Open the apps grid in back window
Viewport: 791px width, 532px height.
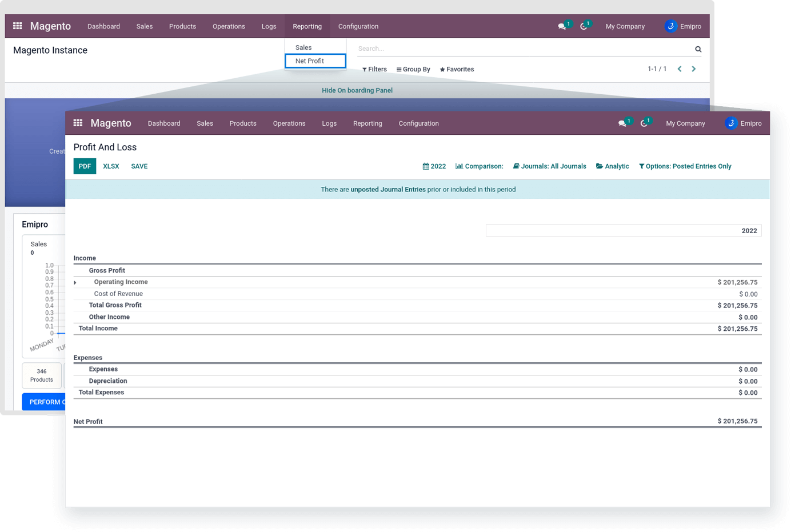click(x=18, y=26)
